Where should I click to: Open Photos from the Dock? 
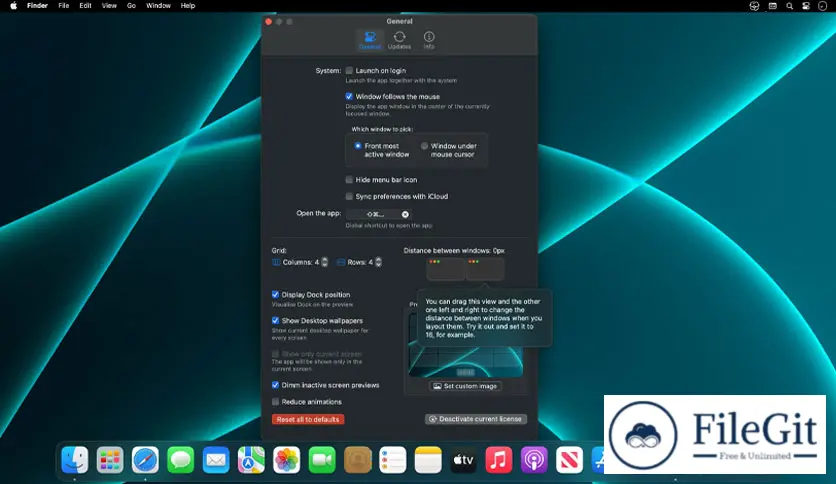286,459
